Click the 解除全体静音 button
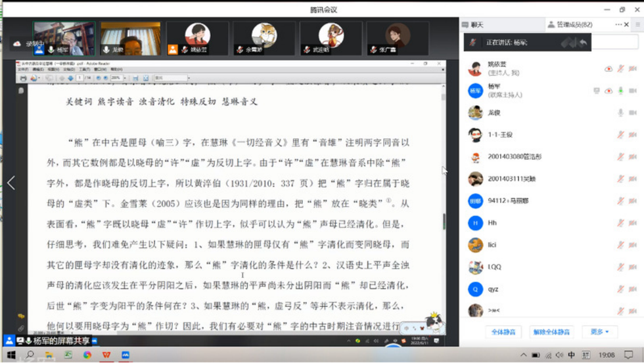This screenshot has width=644, height=363. point(551,332)
